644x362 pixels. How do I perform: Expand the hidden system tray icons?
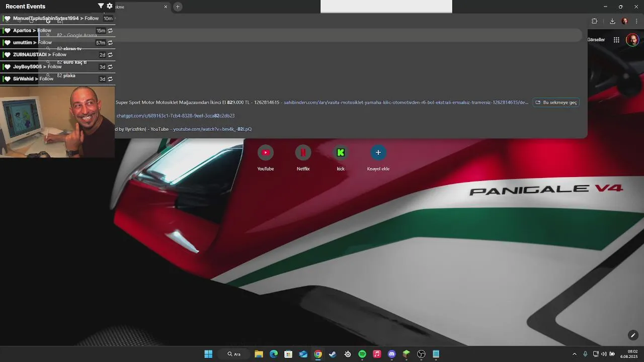(x=575, y=354)
